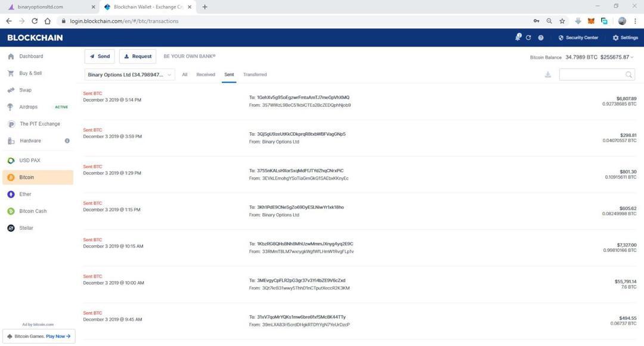Viewport: 644px width, 346px height.
Task: Click the Airdrops parachute icon
Action: click(x=11, y=107)
